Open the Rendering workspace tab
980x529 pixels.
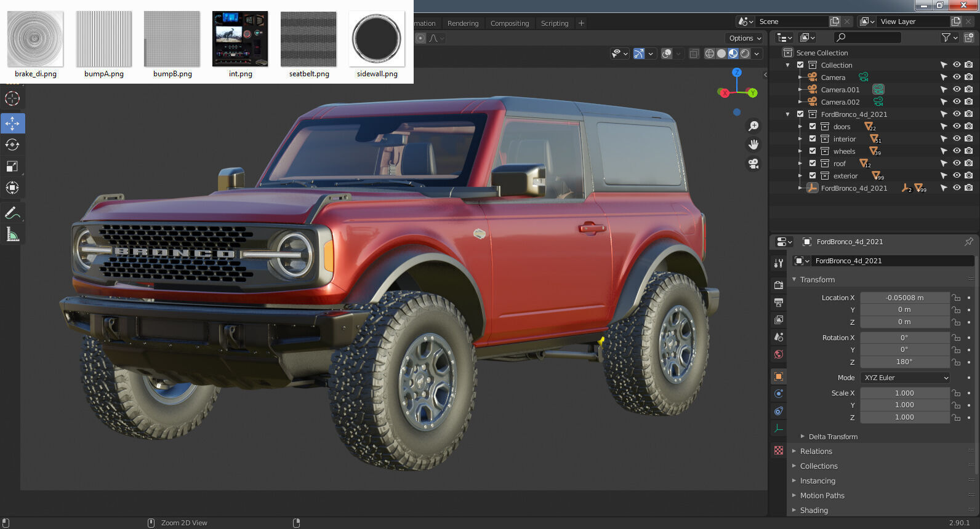pos(463,23)
